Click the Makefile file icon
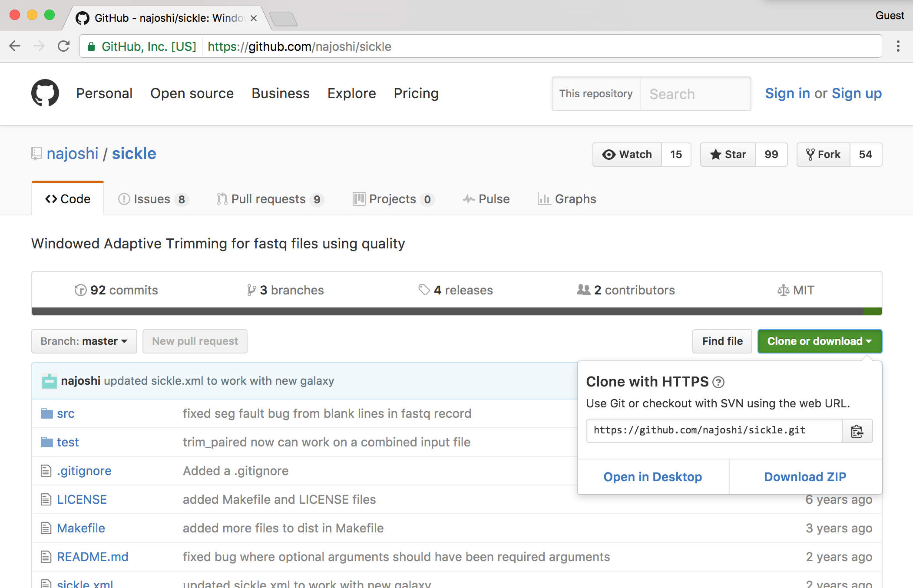Image resolution: width=913 pixels, height=588 pixels. click(x=46, y=528)
